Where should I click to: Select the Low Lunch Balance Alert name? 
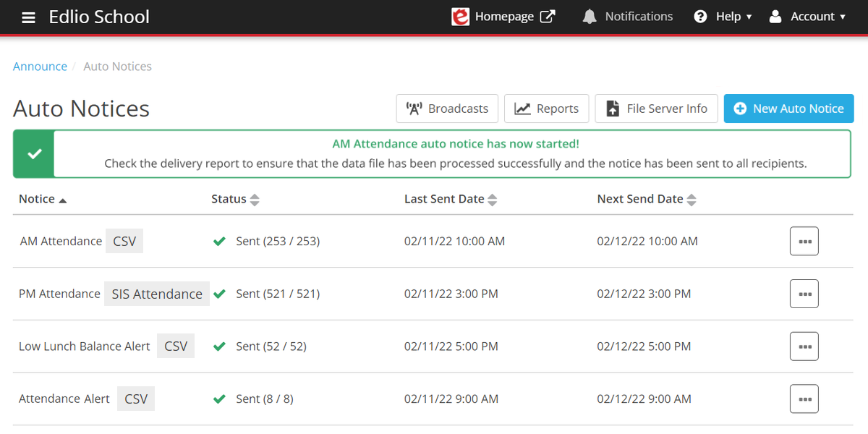point(85,346)
